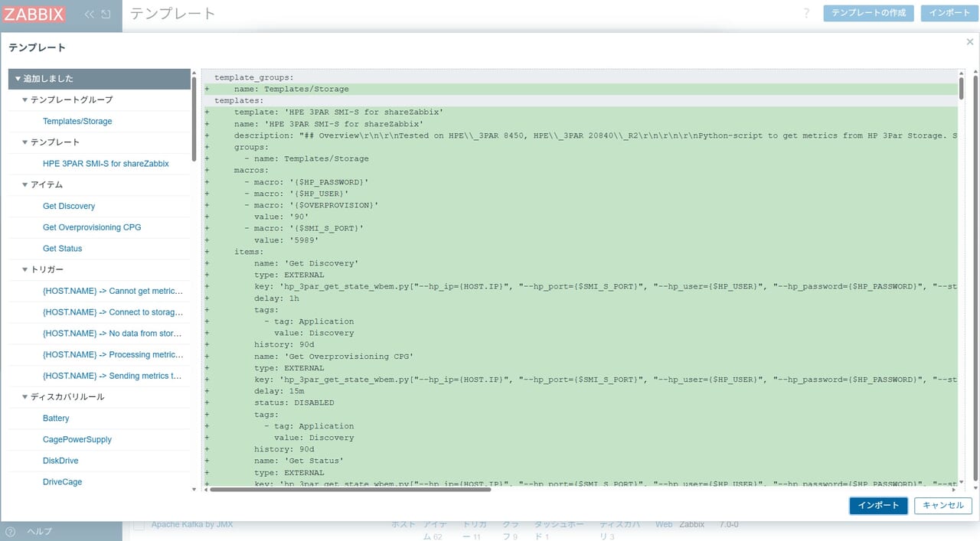This screenshot has width=980, height=541.
Task: Collapse the テンプレートグループ tree node
Action: click(25, 100)
